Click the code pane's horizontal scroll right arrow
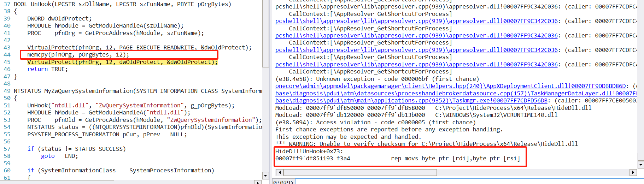This screenshot has width=644, height=184. [258, 182]
